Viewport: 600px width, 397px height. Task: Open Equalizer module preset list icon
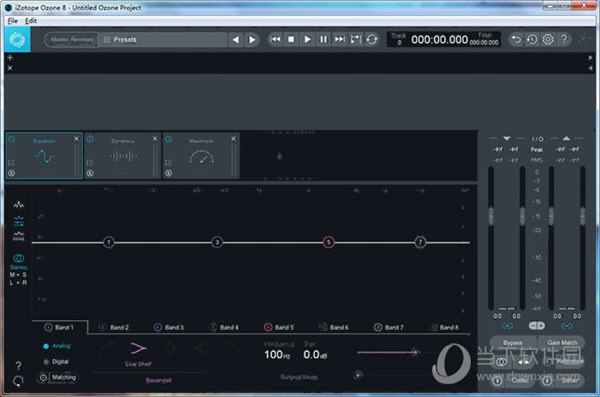11,163
